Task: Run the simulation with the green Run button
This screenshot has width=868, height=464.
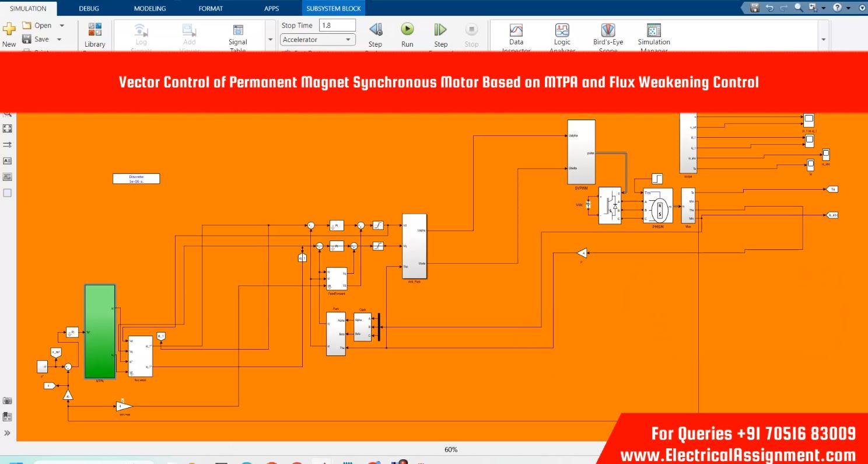Action: point(407,30)
